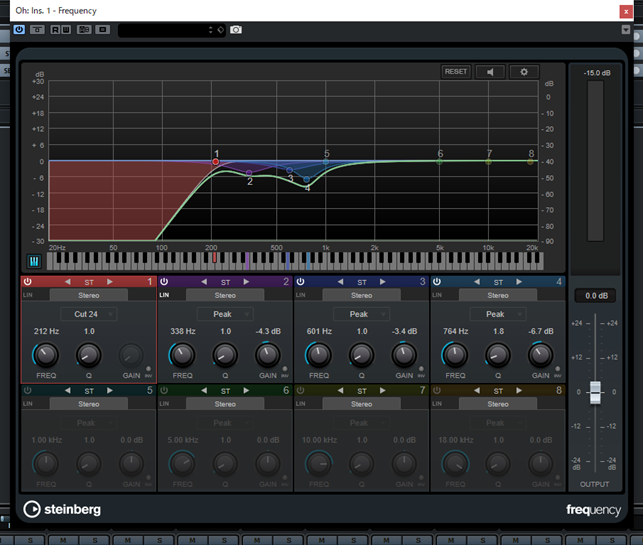Open band 1 filter type Cut 24 dropdown
The image size is (643, 545).
88,314
